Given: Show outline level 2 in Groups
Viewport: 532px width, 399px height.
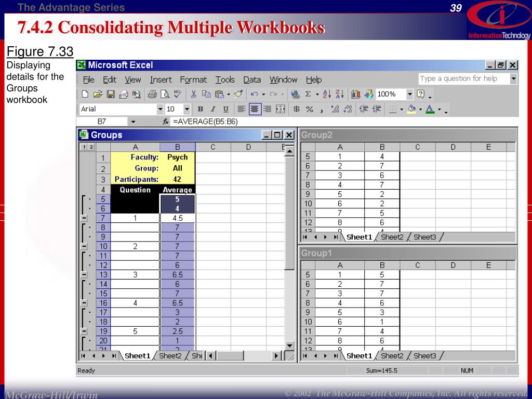Looking at the screenshot, I should [91, 147].
